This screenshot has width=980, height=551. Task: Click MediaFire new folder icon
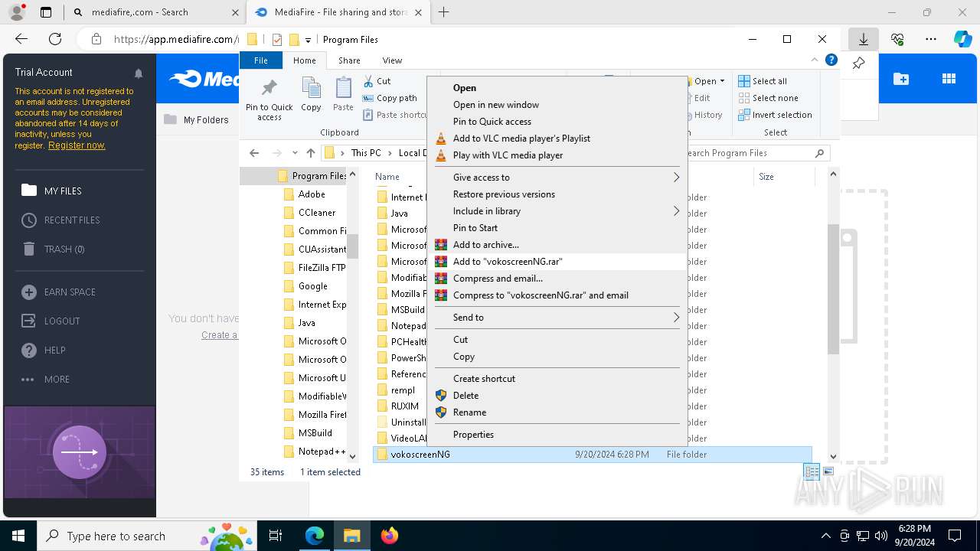[x=901, y=79]
